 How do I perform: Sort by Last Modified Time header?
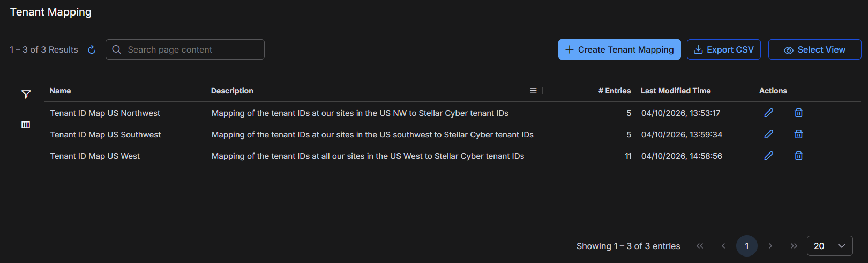click(x=676, y=91)
